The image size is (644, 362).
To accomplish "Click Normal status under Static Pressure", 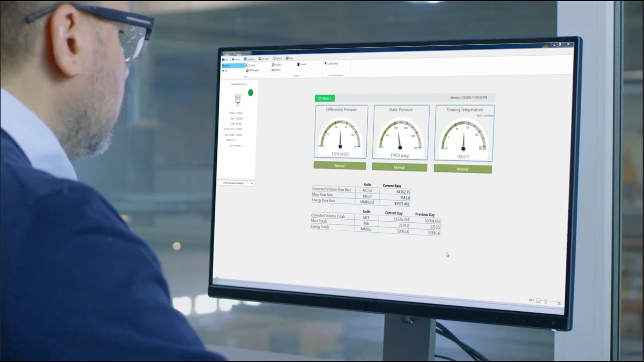I will point(399,167).
